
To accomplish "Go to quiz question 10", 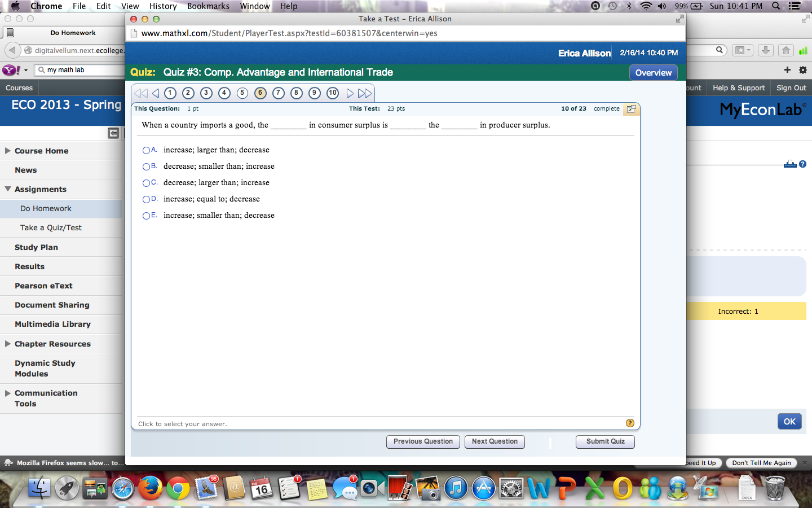I will pyautogui.click(x=333, y=93).
